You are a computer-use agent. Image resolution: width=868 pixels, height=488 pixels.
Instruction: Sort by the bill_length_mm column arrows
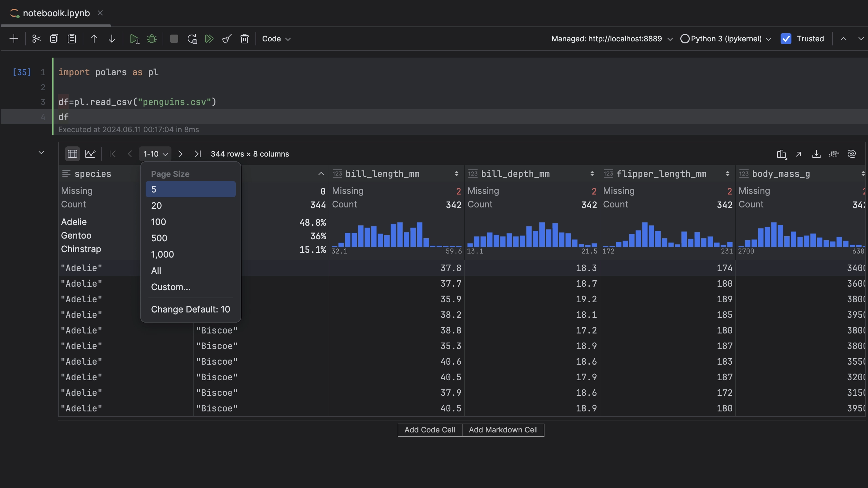(456, 174)
